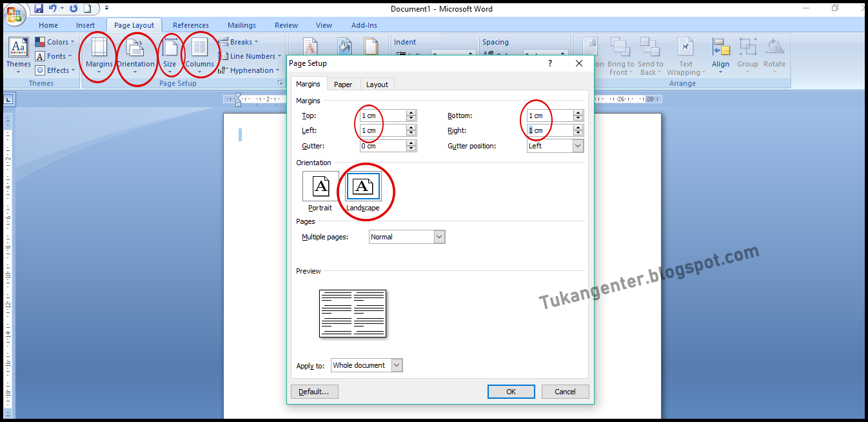Switch to the References ribbon tab
The width and height of the screenshot is (868, 422).
coord(191,25)
